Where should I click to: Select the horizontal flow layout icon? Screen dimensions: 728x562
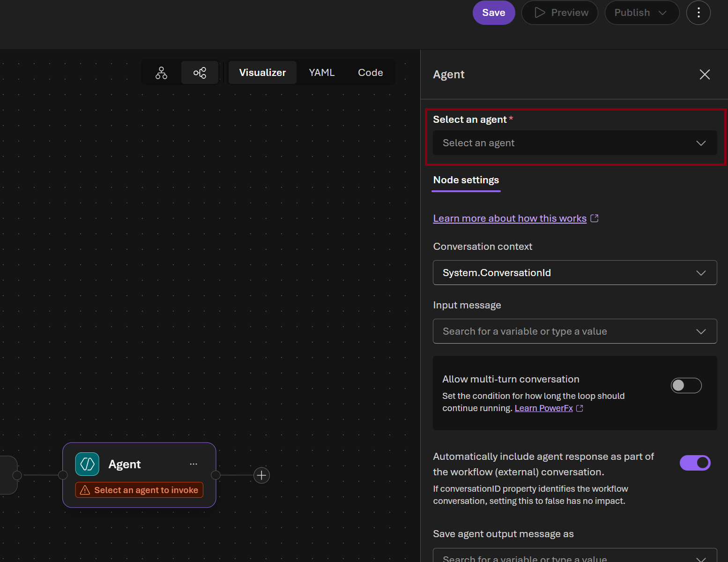[200, 73]
